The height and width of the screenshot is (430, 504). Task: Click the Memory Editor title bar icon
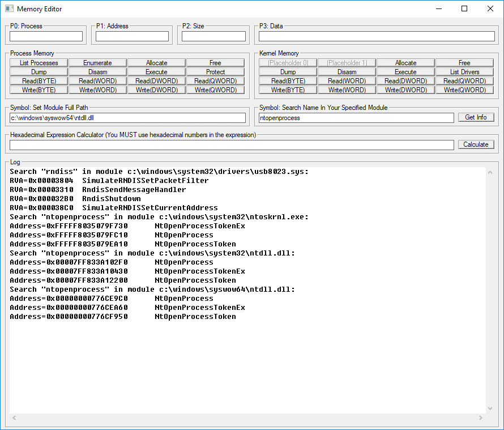[9, 8]
